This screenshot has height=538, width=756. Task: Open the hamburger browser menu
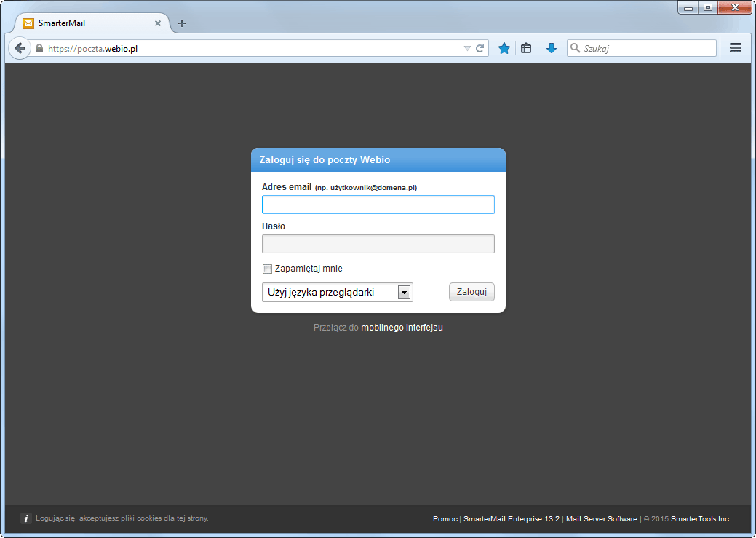click(x=736, y=48)
